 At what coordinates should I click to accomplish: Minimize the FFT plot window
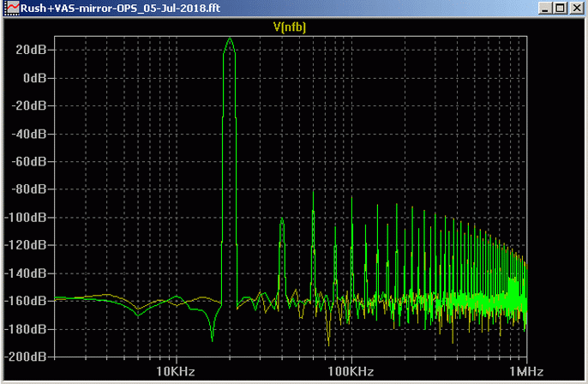[545, 8]
